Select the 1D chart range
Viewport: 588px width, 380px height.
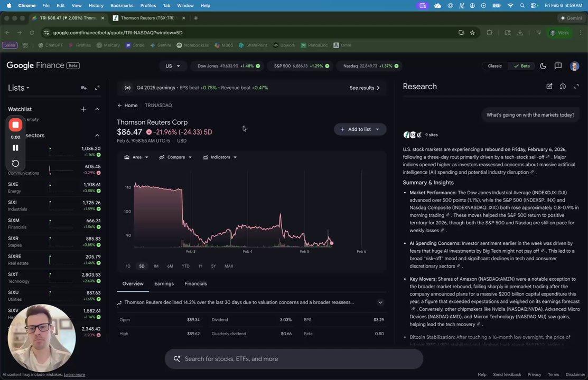[128, 266]
